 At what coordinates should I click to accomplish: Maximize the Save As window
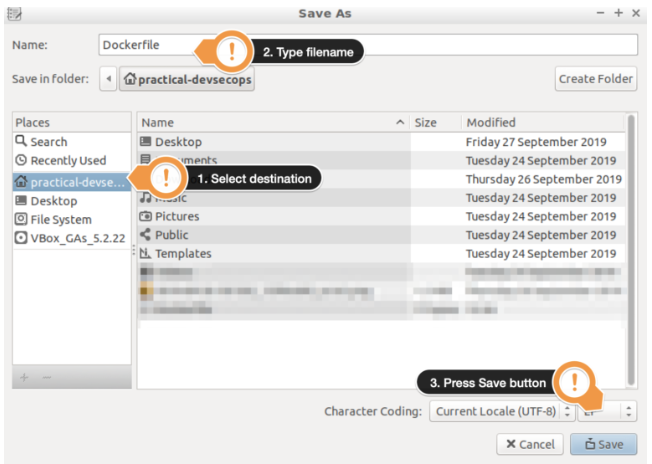[x=618, y=13]
